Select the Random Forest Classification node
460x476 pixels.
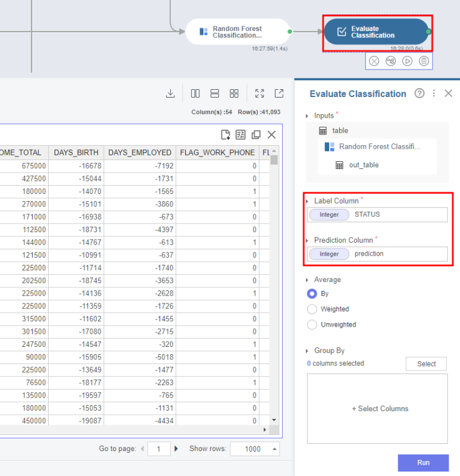click(237, 32)
